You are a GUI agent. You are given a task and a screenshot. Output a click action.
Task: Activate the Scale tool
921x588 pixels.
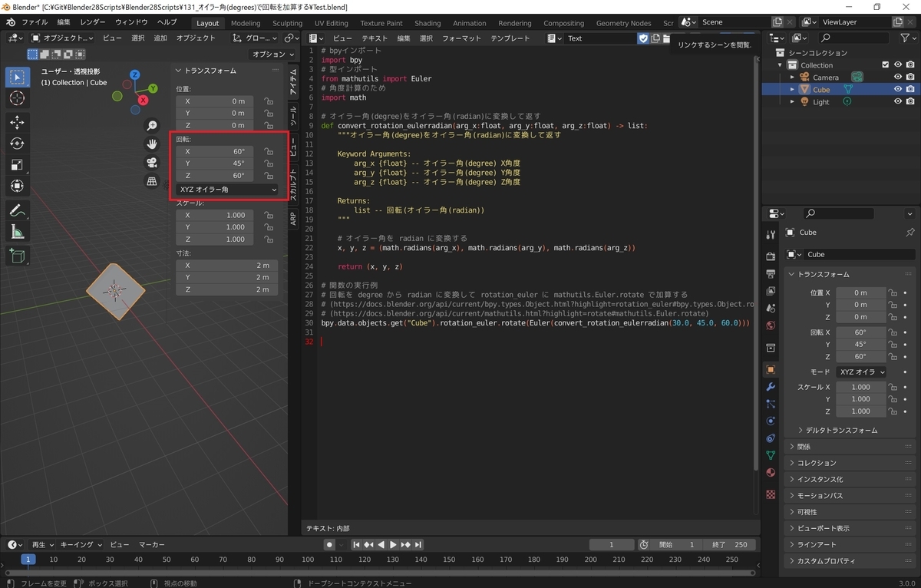pyautogui.click(x=18, y=164)
